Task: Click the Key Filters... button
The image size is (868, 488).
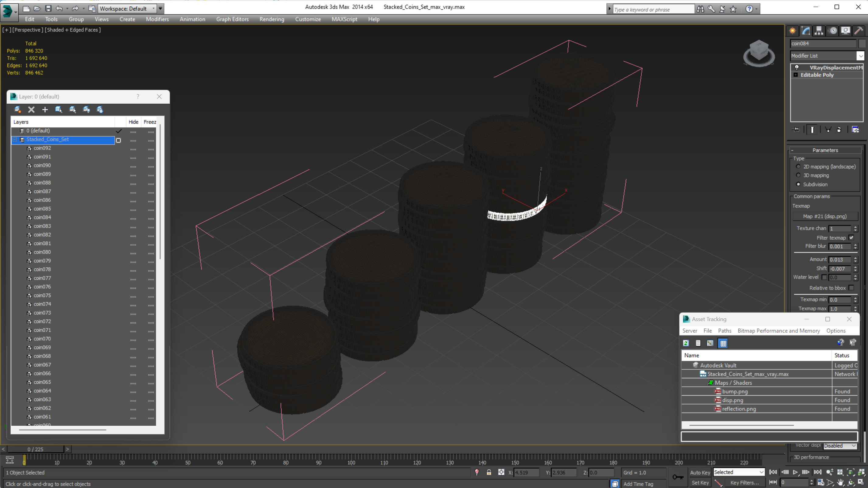Action: (x=744, y=483)
